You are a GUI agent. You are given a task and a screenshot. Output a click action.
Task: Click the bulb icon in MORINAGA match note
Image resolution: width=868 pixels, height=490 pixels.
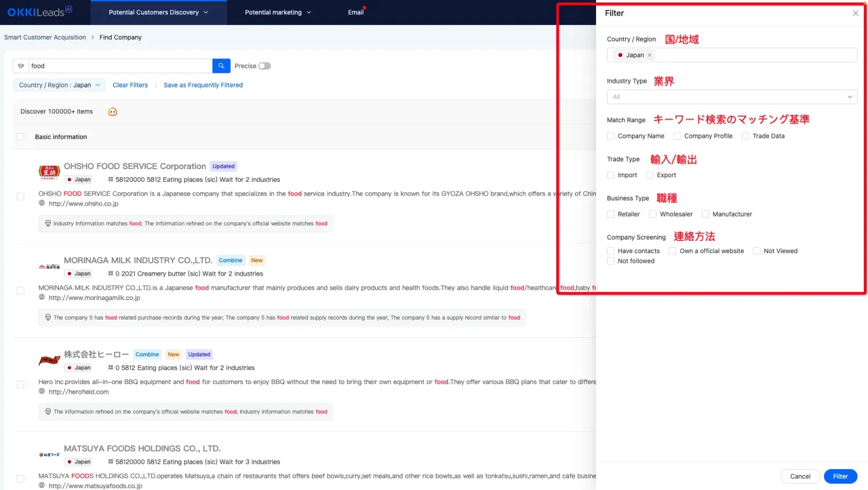pos(48,317)
